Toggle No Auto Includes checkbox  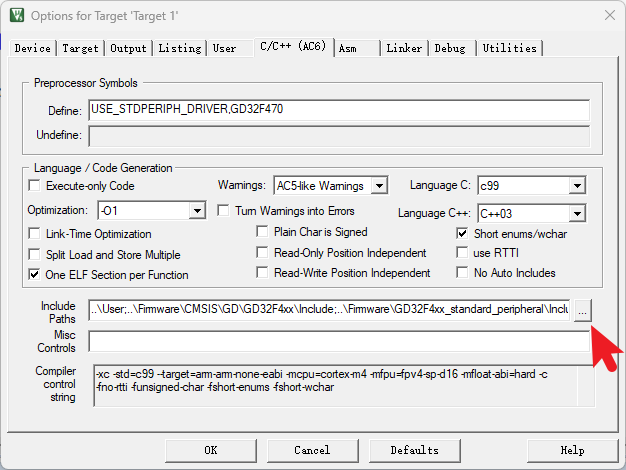tap(462, 272)
